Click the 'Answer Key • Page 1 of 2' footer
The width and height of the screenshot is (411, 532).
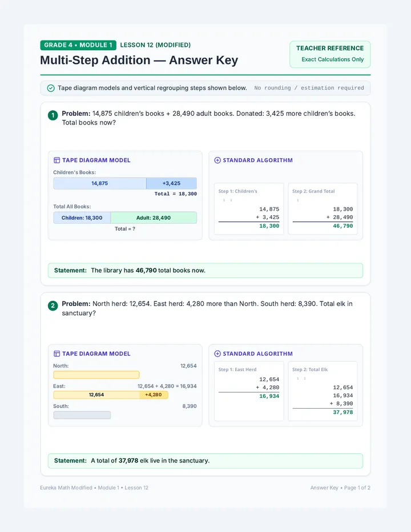coord(340,487)
